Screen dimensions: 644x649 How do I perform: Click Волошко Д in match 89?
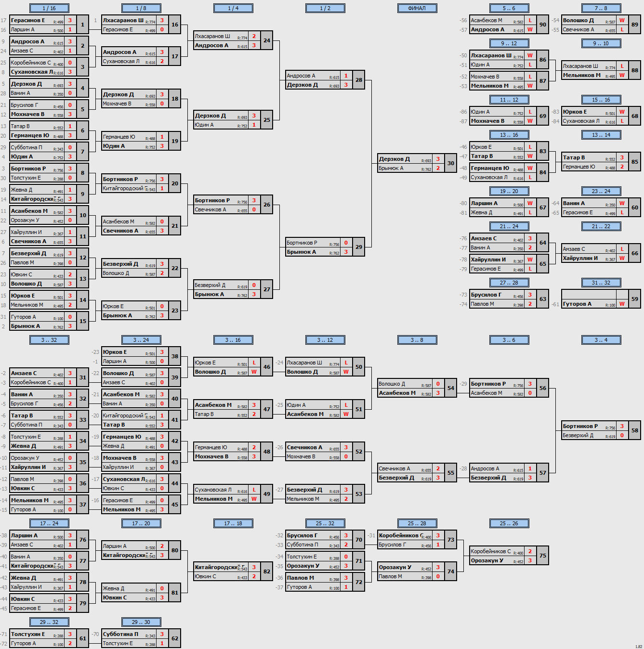[x=578, y=20]
